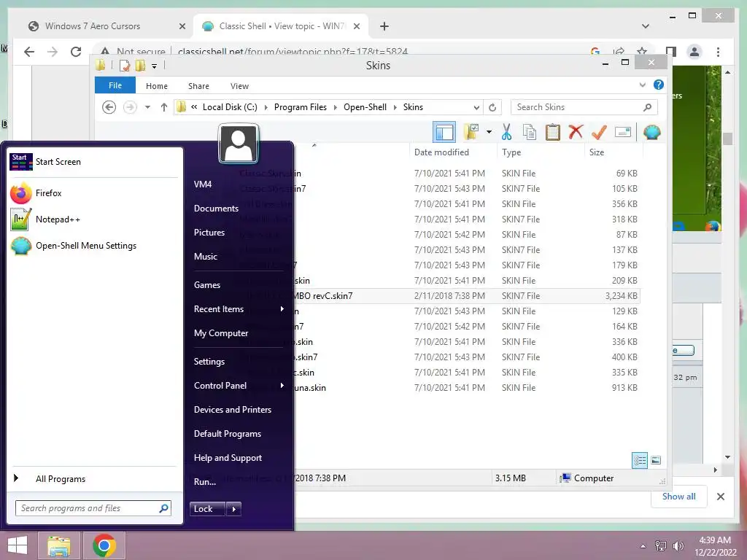
Task: Show hidden tray icons arrow
Action: point(643,545)
